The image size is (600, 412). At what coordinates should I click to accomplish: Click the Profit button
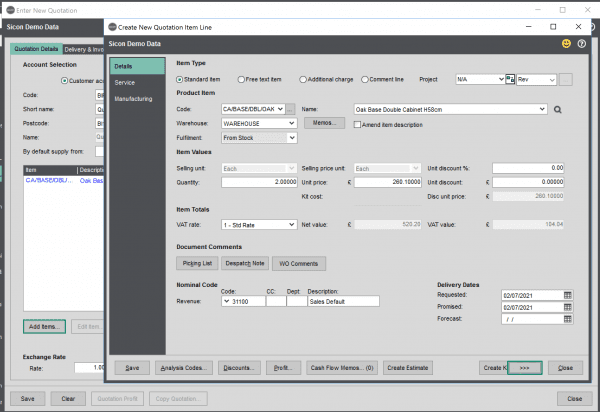(283, 368)
